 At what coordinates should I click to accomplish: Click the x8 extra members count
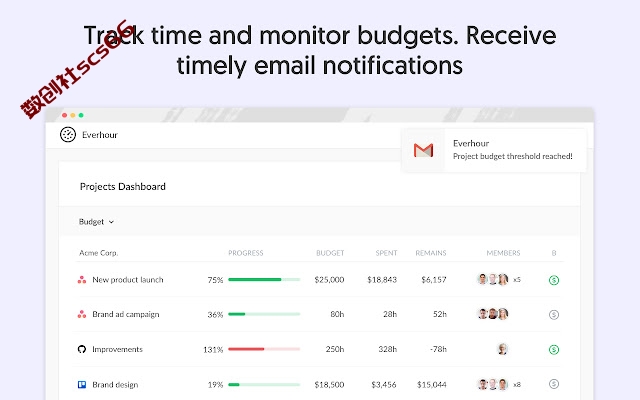click(517, 384)
